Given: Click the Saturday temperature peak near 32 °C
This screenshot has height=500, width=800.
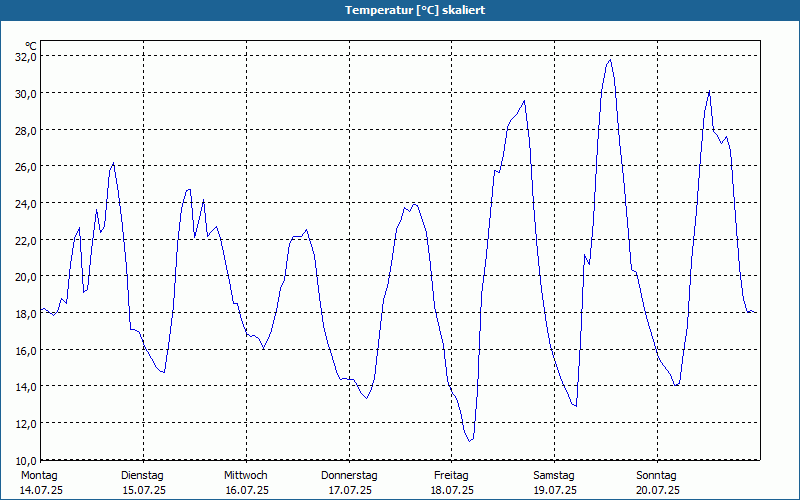Looking at the screenshot, I should (x=610, y=60).
